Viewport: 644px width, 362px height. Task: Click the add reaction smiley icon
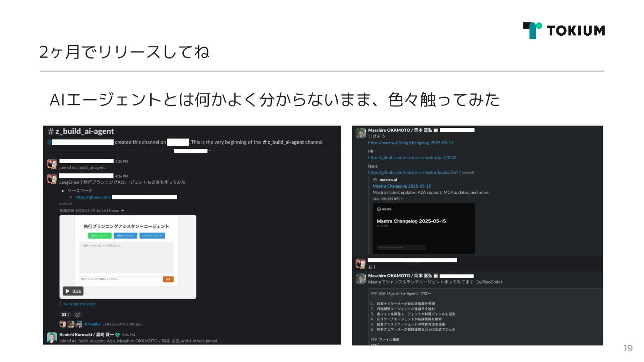(x=77, y=315)
